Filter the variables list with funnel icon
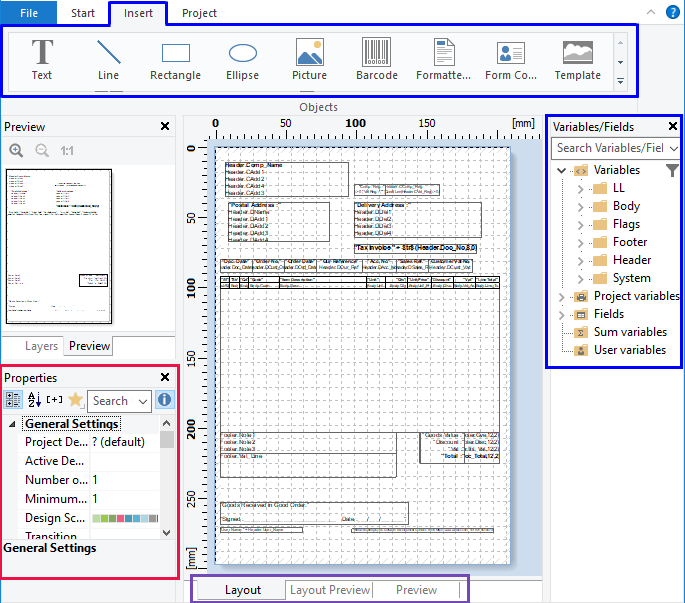Screen dimensions: 685x603 point(672,171)
